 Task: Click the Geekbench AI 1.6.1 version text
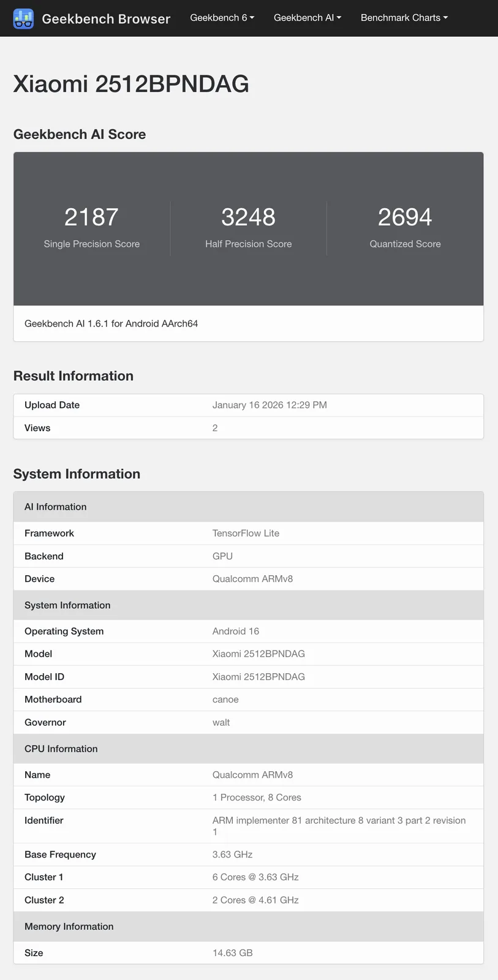[111, 323]
